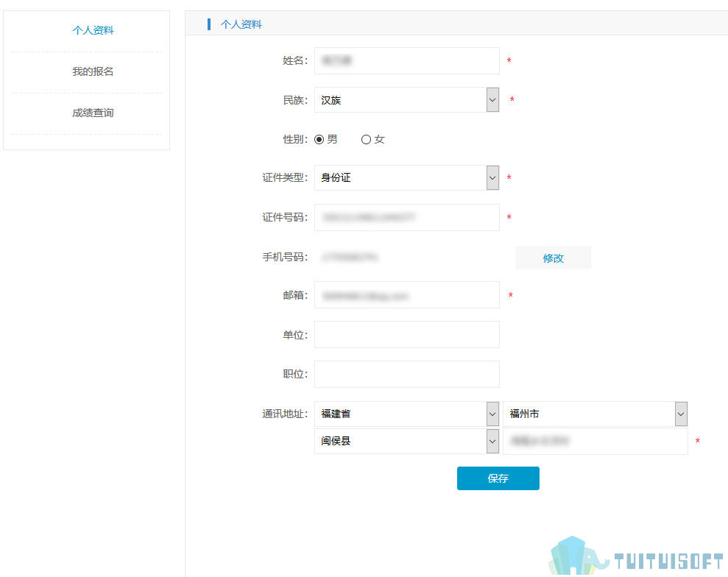Click the 证件号码 input field
Screen dimensions: 728x577
tap(407, 217)
